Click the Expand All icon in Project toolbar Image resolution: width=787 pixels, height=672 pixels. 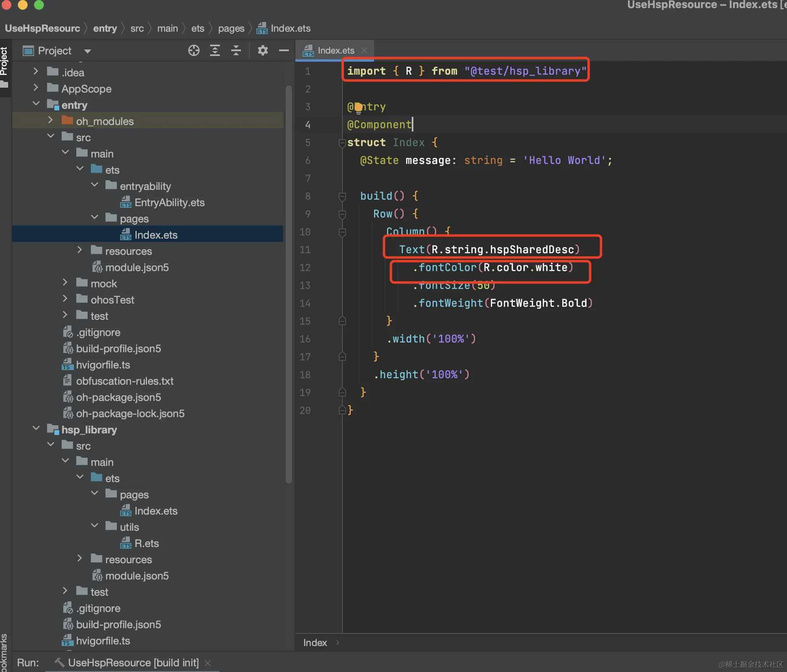215,51
